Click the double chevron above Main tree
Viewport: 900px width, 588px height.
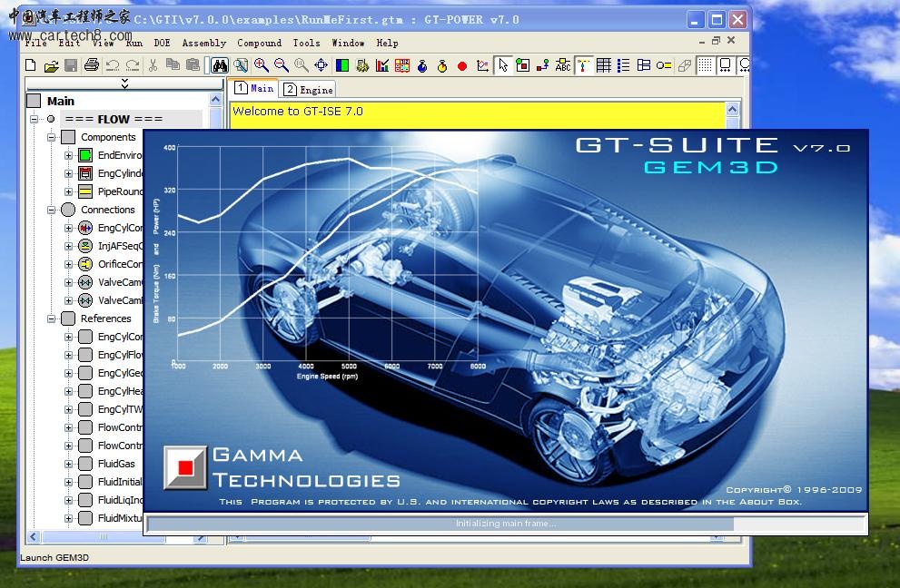(x=124, y=83)
